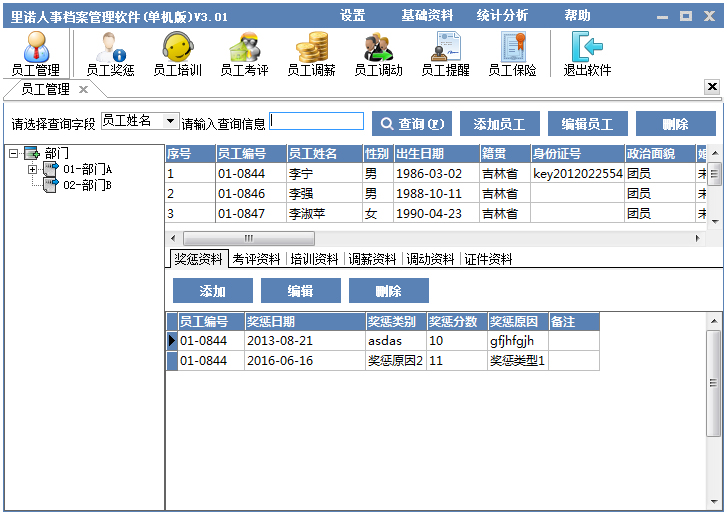Click the 添加员工 button
This screenshot has width=727, height=514.
pos(500,123)
